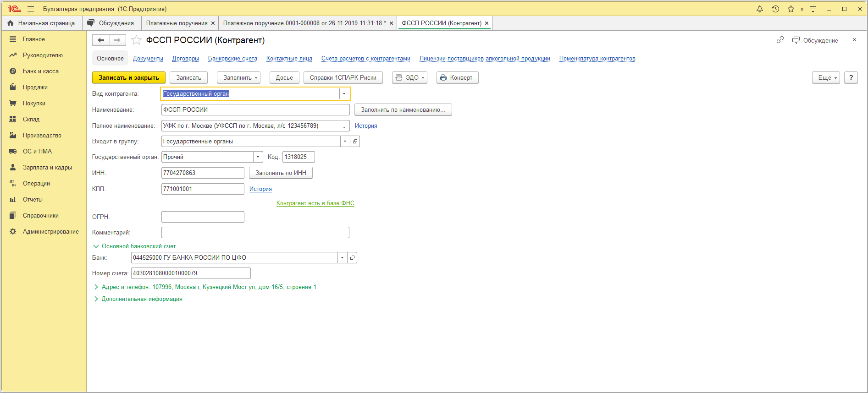Image resolution: width=868 pixels, height=393 pixels.
Task: Open the ЭДО dropdown menu
Action: 409,78
